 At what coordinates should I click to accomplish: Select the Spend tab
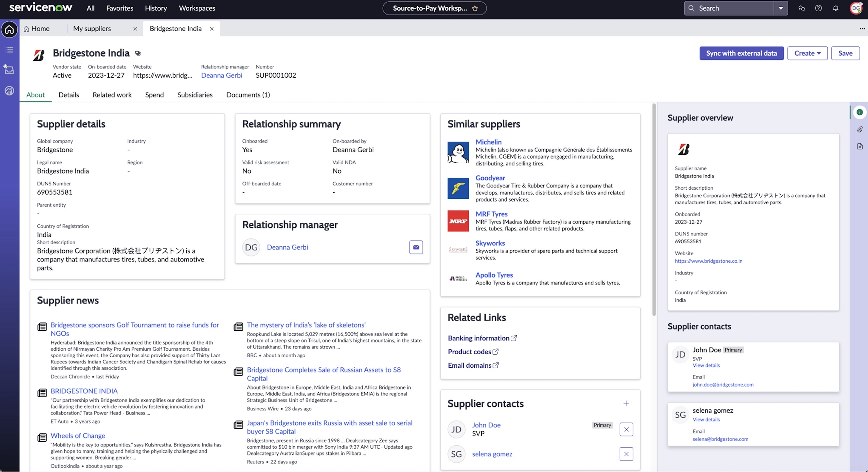tap(154, 95)
